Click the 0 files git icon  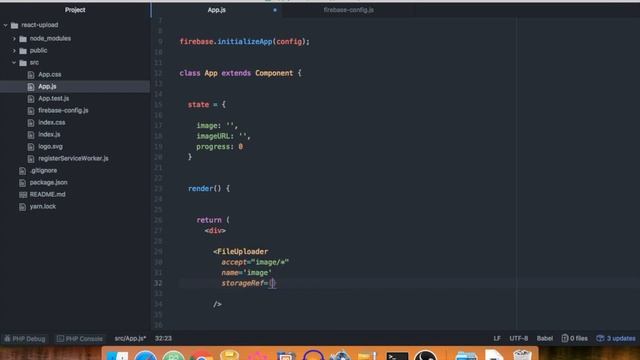(x=565, y=338)
